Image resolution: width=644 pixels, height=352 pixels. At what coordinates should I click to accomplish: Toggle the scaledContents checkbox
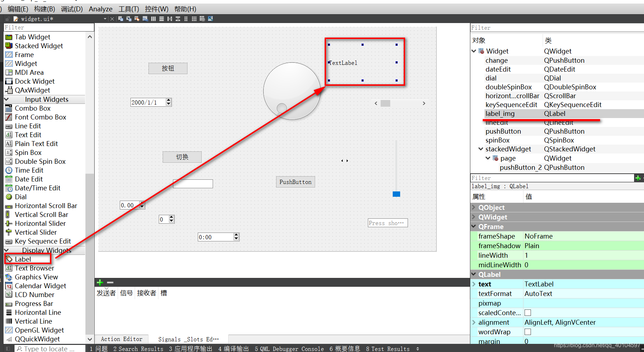point(528,313)
